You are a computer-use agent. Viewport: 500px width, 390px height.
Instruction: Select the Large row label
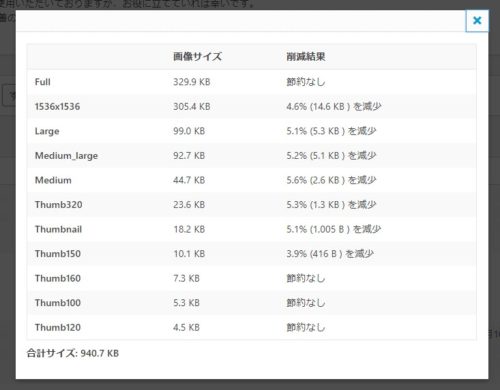coord(47,131)
